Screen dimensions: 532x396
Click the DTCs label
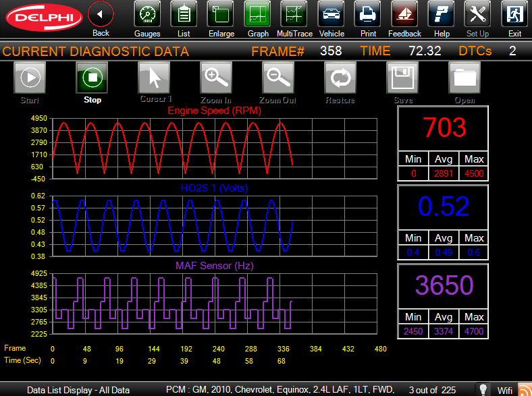click(475, 51)
